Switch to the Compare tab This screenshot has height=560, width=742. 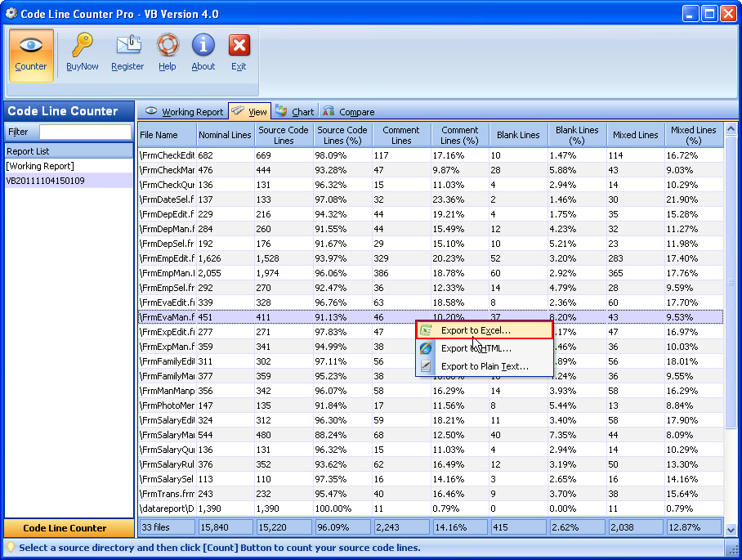tap(349, 112)
